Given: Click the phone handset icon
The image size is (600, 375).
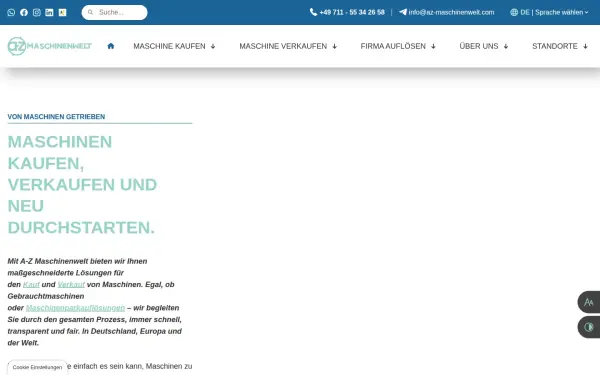Looking at the screenshot, I should click(x=313, y=12).
